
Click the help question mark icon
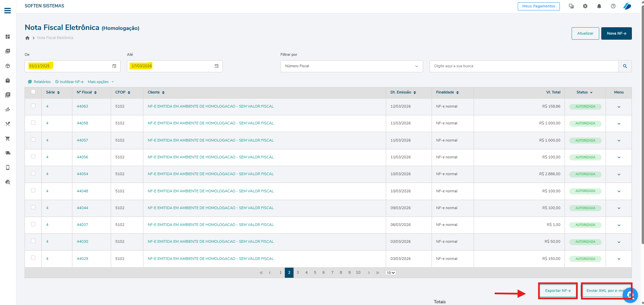click(x=613, y=6)
